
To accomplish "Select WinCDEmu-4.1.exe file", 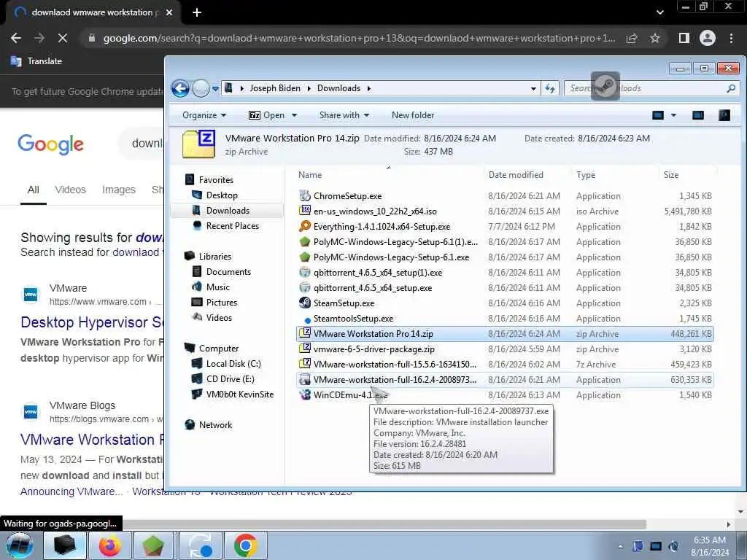I will (x=350, y=394).
